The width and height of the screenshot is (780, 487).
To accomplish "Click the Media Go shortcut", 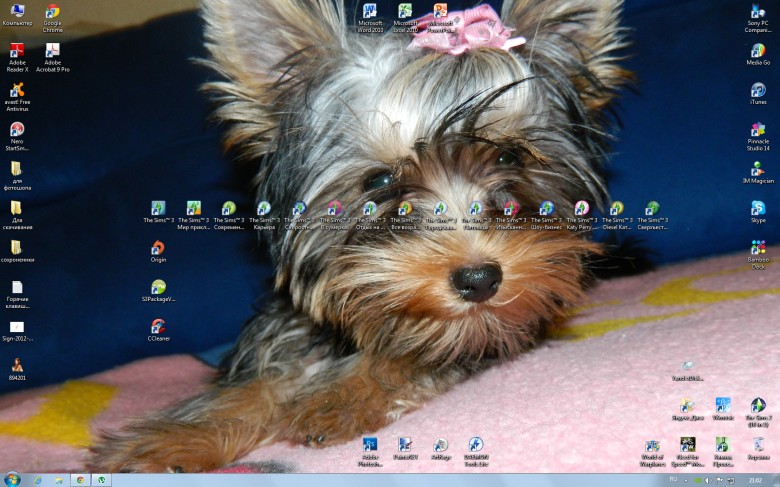I will click(x=758, y=51).
